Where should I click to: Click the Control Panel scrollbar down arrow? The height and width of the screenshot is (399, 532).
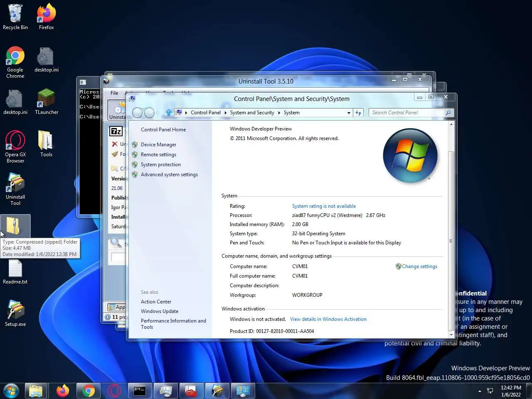coord(451,335)
